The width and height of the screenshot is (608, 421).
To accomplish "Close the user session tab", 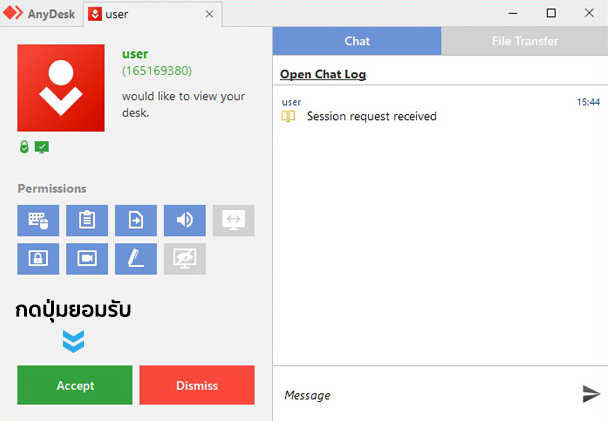I will click(209, 14).
